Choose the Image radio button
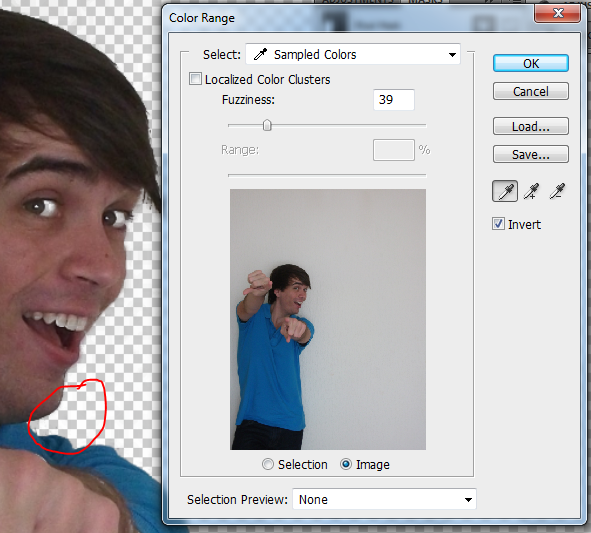This screenshot has height=533, width=591. [x=346, y=464]
